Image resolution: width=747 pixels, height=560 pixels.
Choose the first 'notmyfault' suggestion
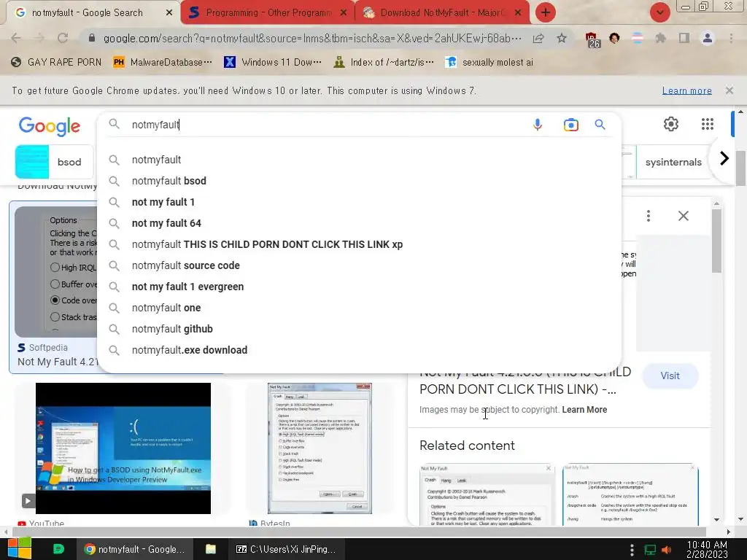pyautogui.click(x=359, y=160)
